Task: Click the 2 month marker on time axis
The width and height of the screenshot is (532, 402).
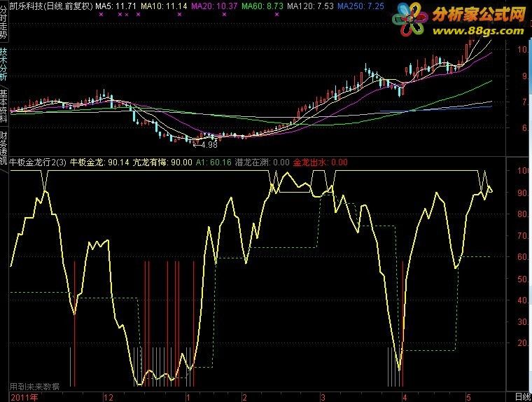Action: [244, 398]
